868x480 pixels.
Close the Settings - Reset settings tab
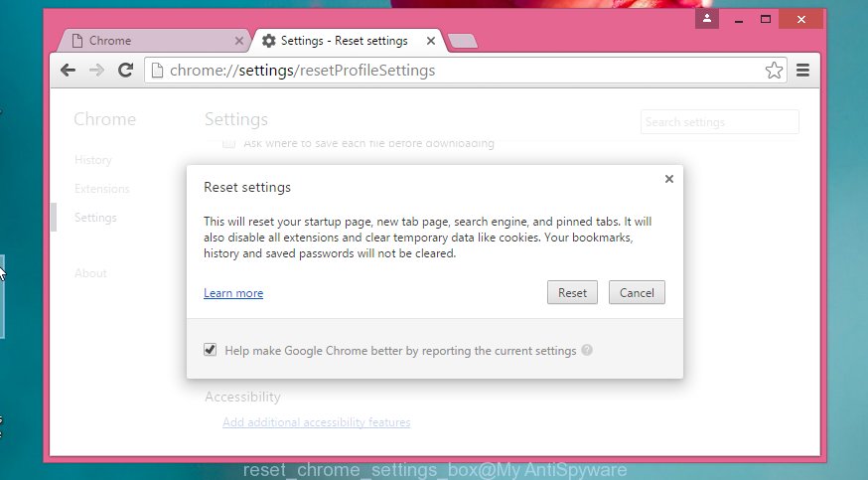tap(431, 41)
